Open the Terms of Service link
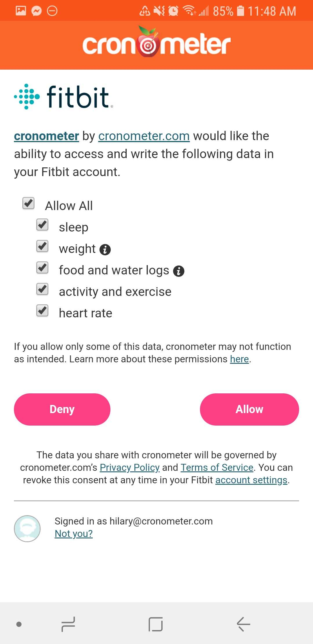 coord(217,468)
